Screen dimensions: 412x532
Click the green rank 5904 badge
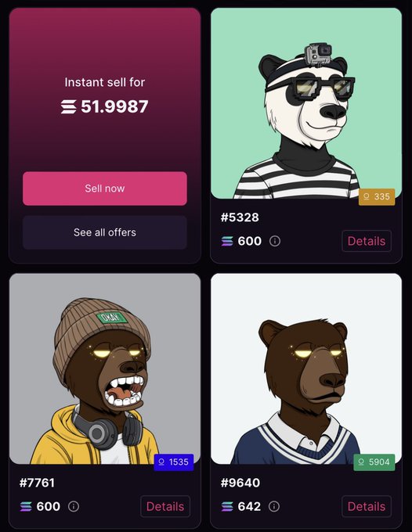tap(374, 462)
